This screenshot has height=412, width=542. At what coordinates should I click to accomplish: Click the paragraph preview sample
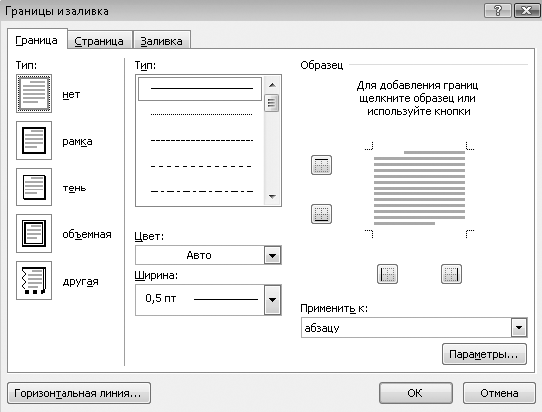(x=419, y=189)
